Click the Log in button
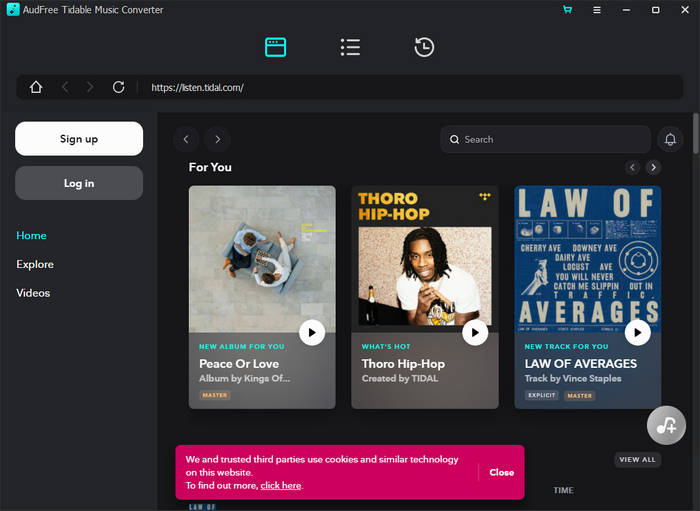700x511 pixels. [79, 183]
